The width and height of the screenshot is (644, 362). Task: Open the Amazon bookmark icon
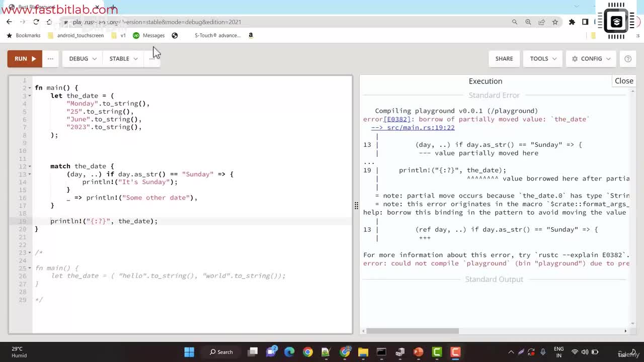click(x=251, y=35)
